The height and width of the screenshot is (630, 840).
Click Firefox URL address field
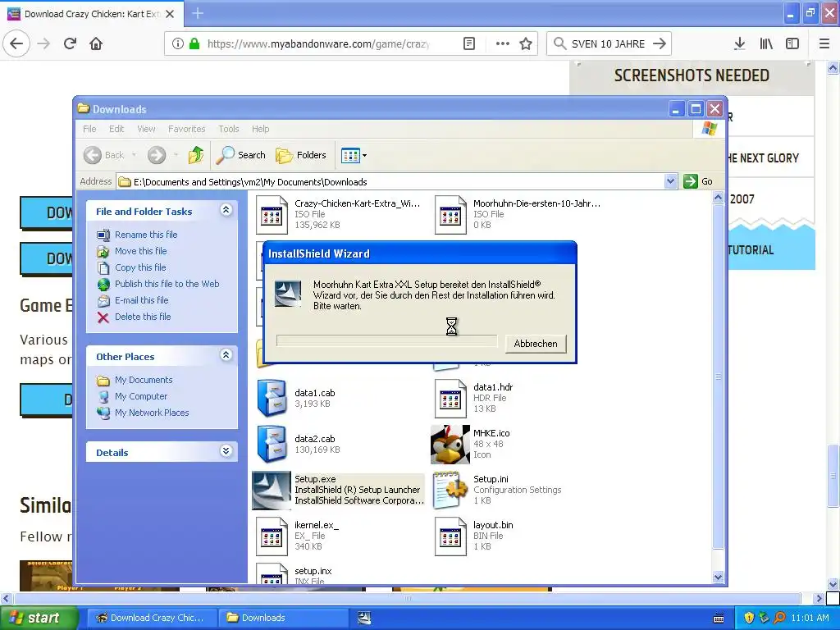319,43
